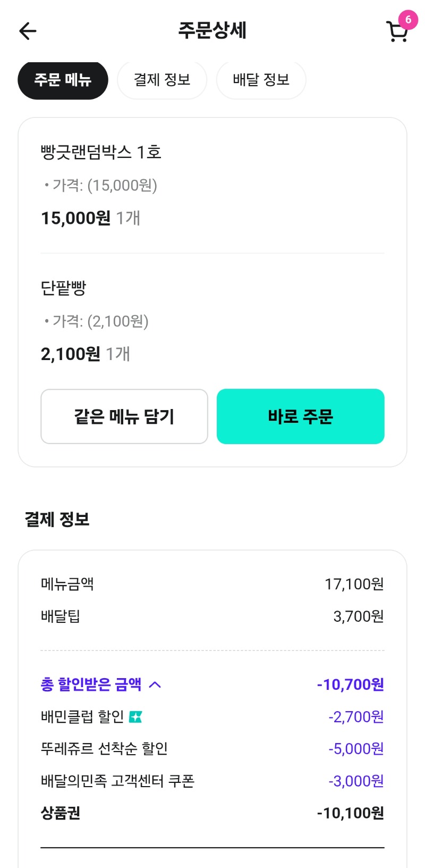Collapse the 총 할인받은 금액 chevron
Image resolution: width=425 pixels, height=868 pixels.
click(x=155, y=685)
